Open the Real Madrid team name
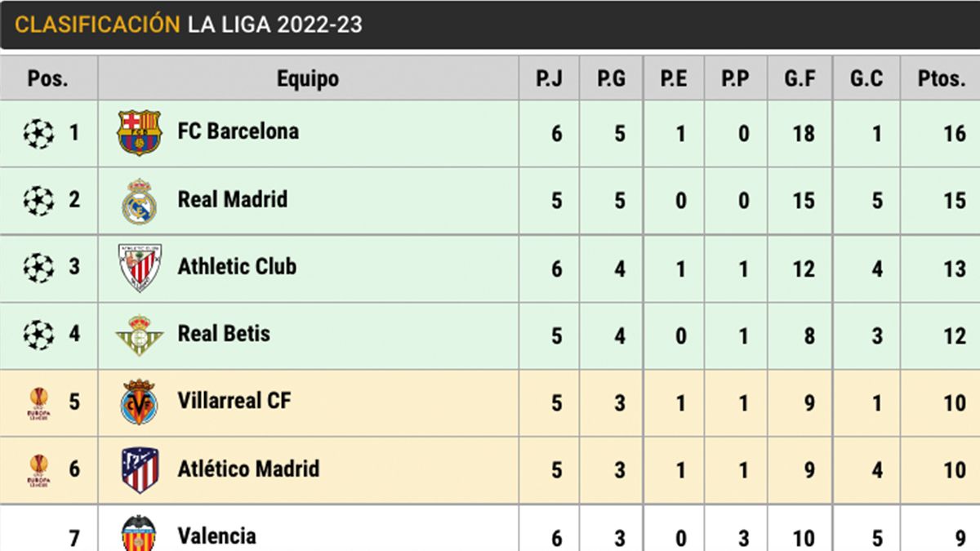Viewport: 980px width, 551px height. tap(232, 199)
